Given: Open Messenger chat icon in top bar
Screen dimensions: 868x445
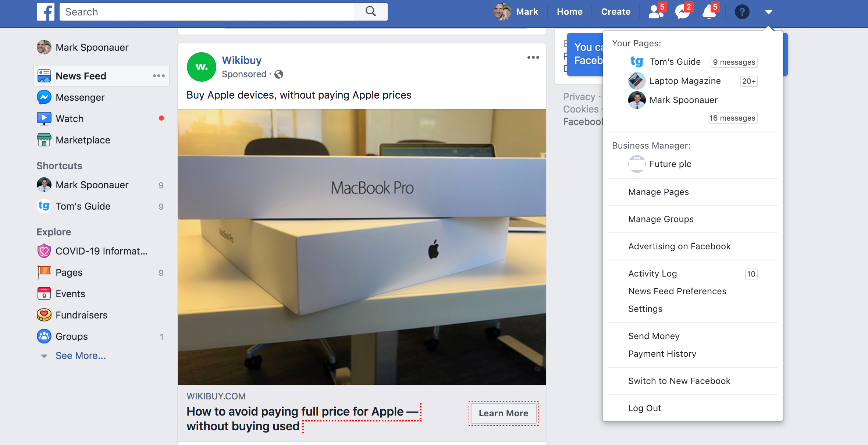Looking at the screenshot, I should tap(683, 12).
